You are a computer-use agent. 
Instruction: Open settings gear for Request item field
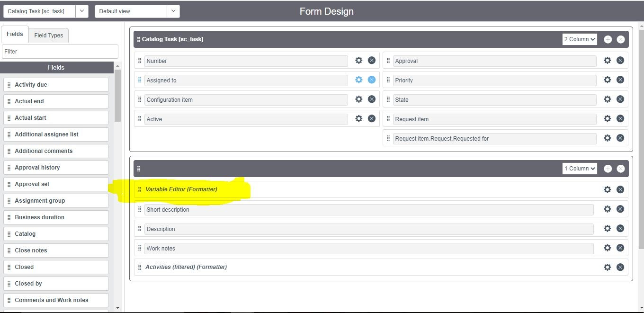(608, 119)
